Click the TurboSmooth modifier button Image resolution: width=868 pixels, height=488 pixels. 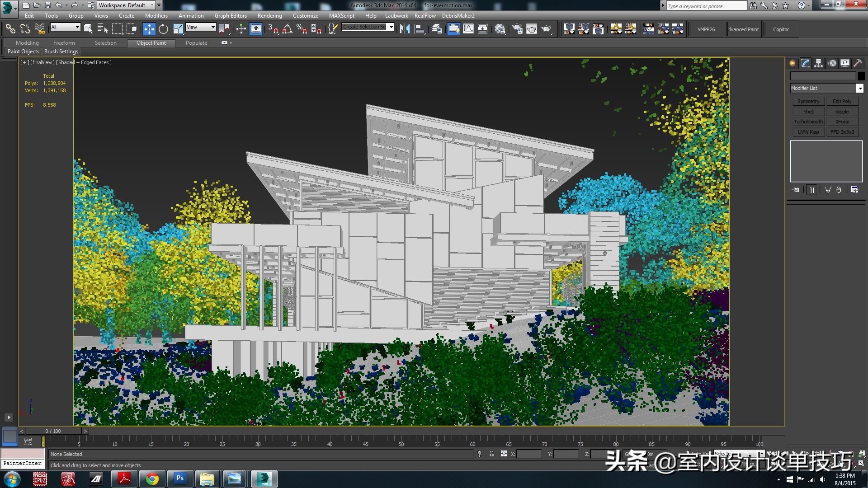tap(808, 122)
